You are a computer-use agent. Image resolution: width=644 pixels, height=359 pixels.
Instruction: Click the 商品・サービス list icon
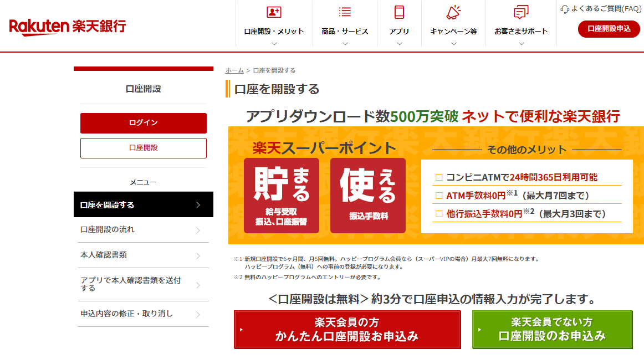[345, 12]
